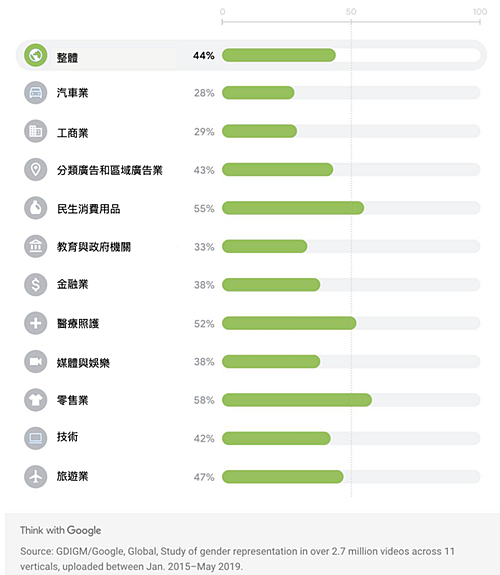
Task: Select the t-shirt icon for 零售業
Action: click(36, 400)
